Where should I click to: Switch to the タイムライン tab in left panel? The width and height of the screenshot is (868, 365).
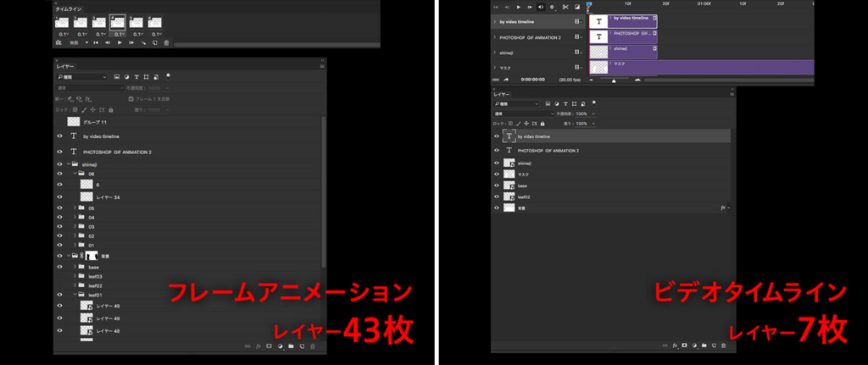[68, 9]
